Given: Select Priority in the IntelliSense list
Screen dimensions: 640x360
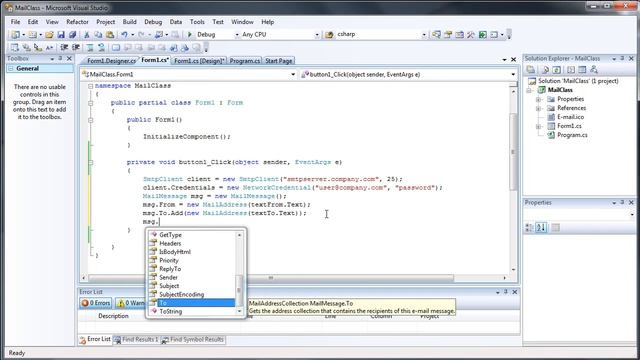Looking at the screenshot, I should [169, 260].
